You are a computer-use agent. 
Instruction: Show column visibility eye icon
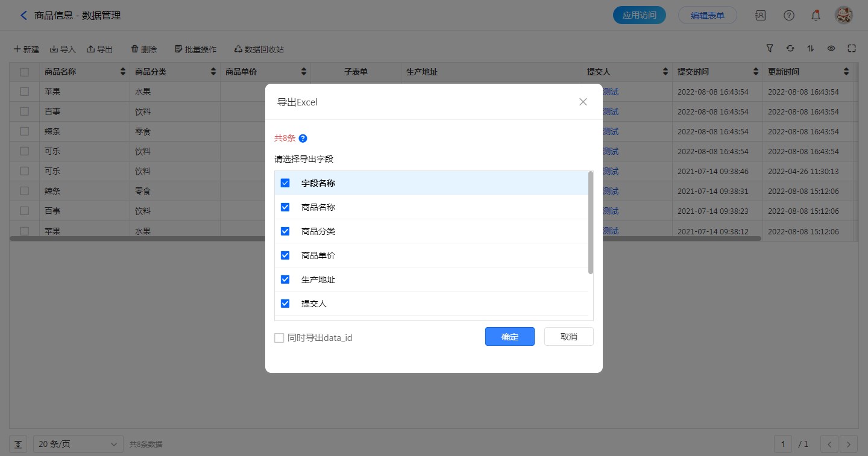pyautogui.click(x=831, y=49)
